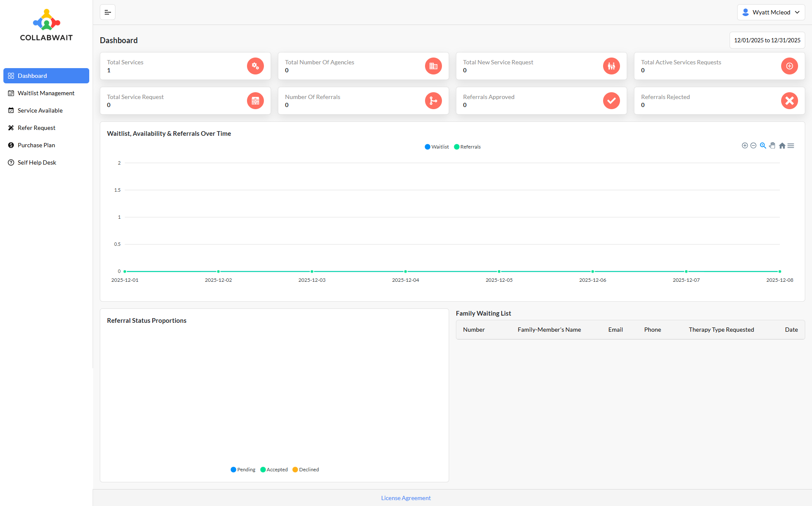Viewport: 812px width, 506px height.
Task: Go to Purchase Plan menu item
Action: click(36, 145)
